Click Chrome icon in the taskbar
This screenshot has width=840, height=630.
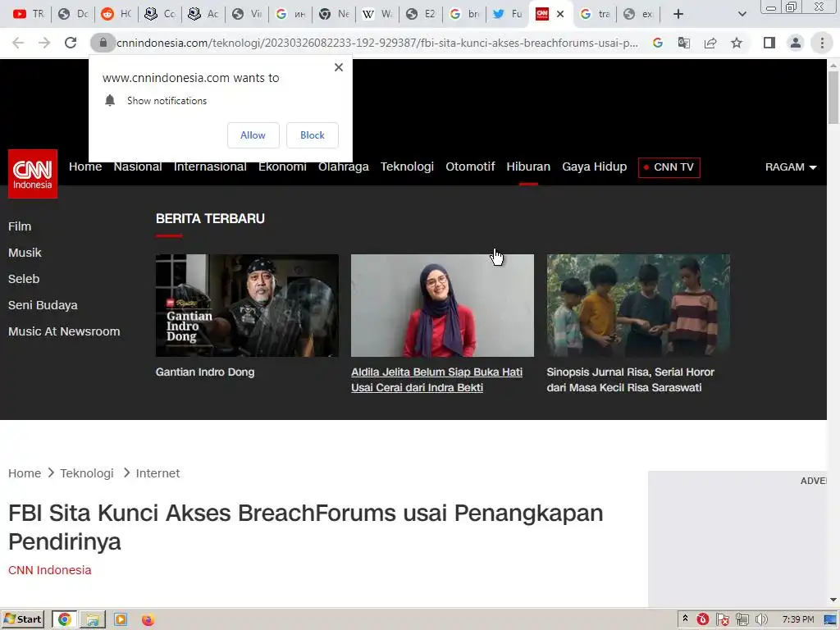[x=64, y=620]
